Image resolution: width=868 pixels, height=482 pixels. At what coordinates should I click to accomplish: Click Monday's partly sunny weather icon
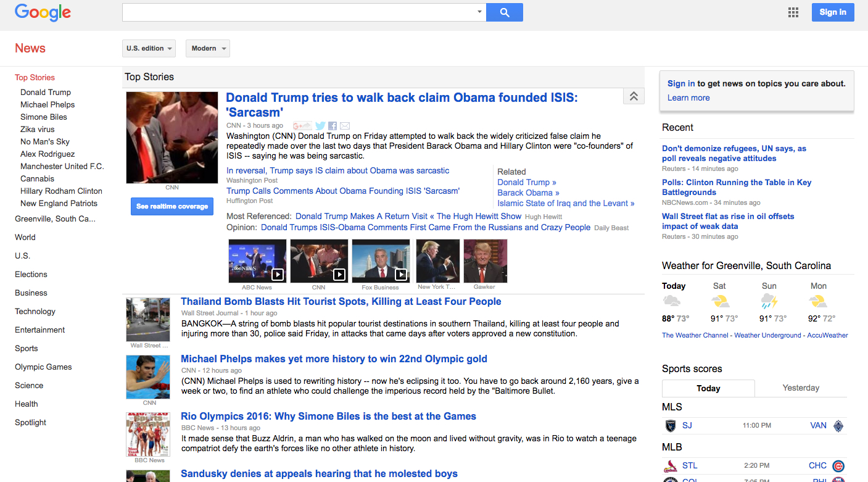click(817, 301)
